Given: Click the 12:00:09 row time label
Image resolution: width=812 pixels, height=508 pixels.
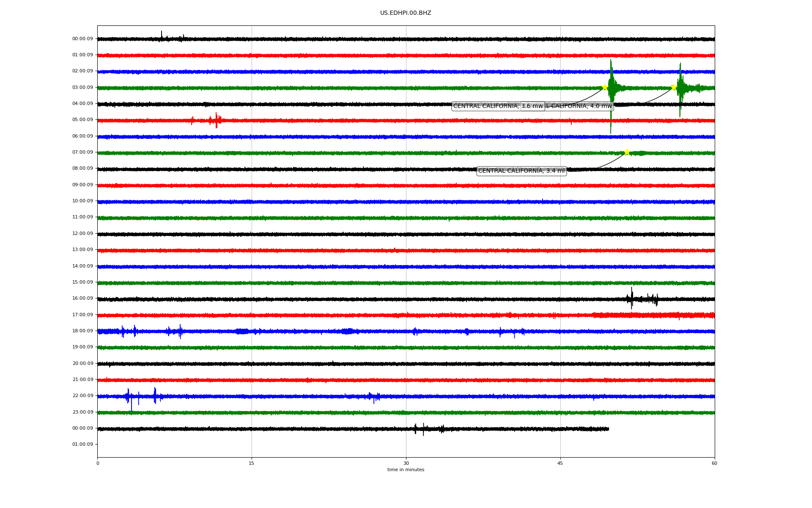Looking at the screenshot, I should click(82, 234).
